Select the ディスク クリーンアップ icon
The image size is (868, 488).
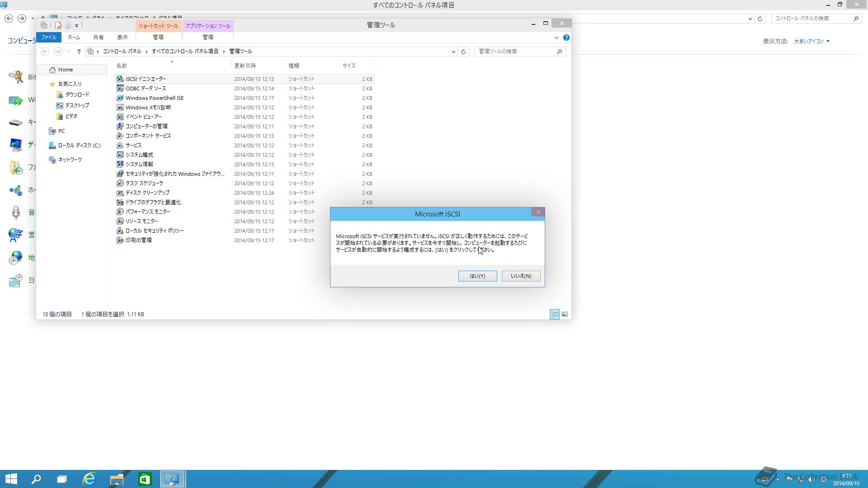point(120,192)
